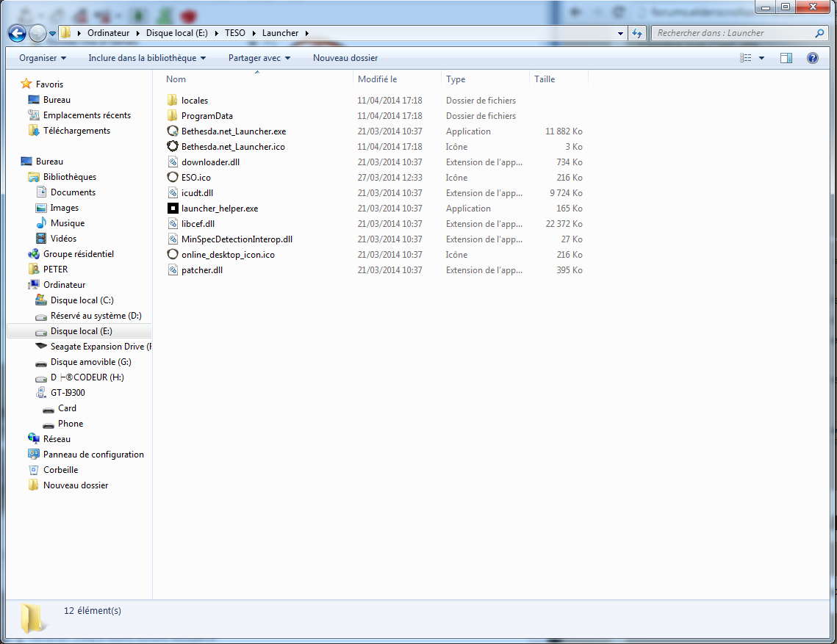
Task: Open Réseau in navigation pane
Action: coord(57,440)
